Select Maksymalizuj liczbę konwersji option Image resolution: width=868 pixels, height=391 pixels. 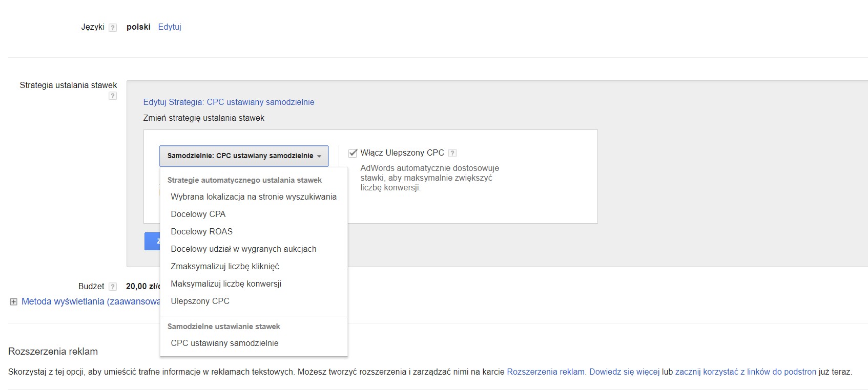click(225, 284)
